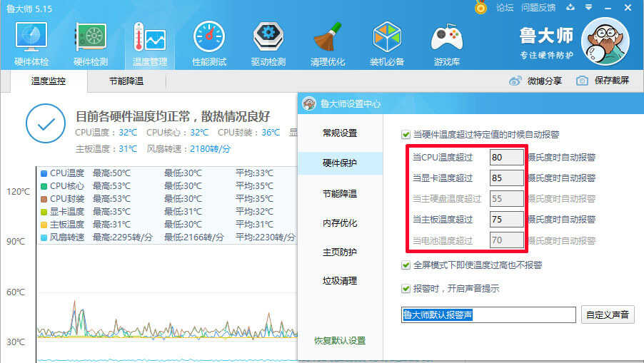Click battery threshold field 70

click(x=506, y=240)
